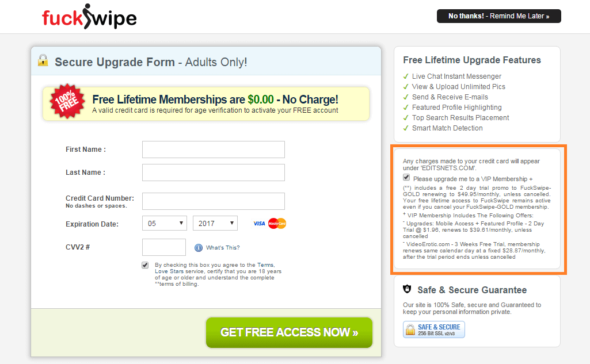Click the Safe & Secure 256 Bit SSL badge
The height and width of the screenshot is (364, 590).
click(434, 329)
